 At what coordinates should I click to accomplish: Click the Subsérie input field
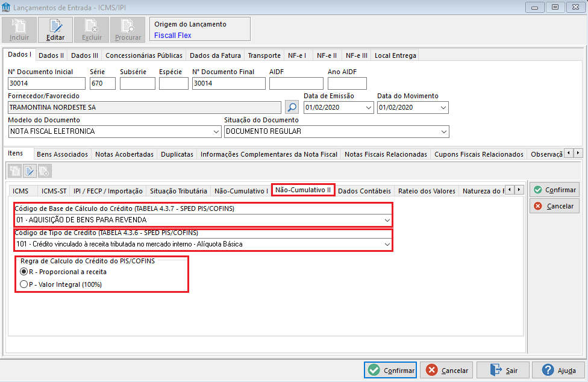pyautogui.click(x=137, y=83)
